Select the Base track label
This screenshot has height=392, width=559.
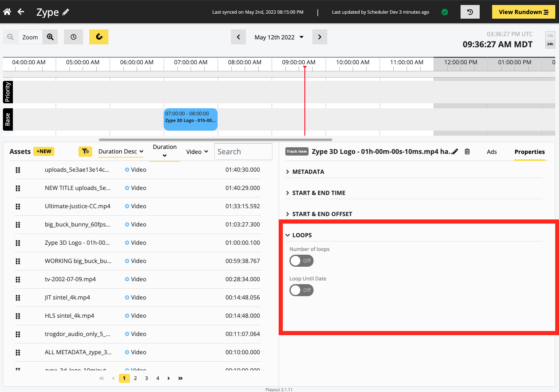[x=8, y=119]
